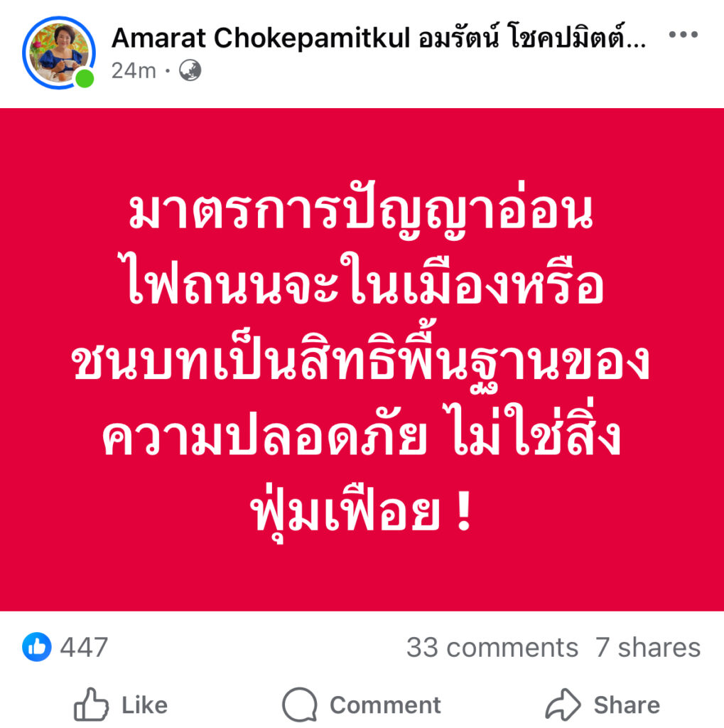Click the 24m post timestamp

[x=134, y=70]
